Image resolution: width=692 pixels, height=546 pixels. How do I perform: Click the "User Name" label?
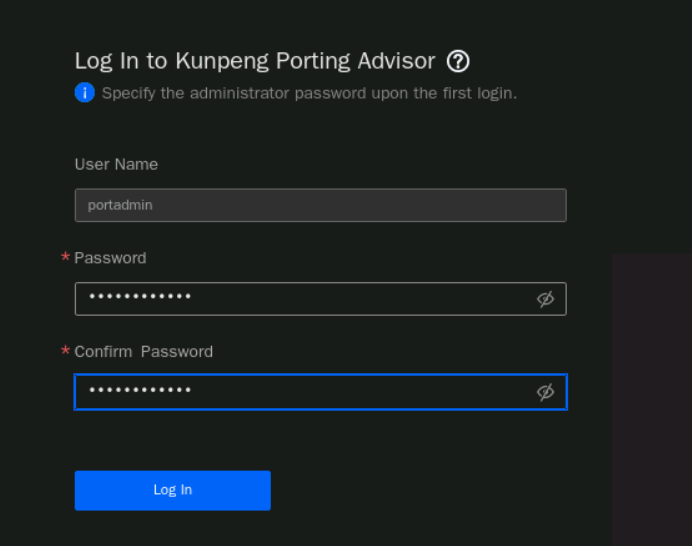click(x=116, y=164)
